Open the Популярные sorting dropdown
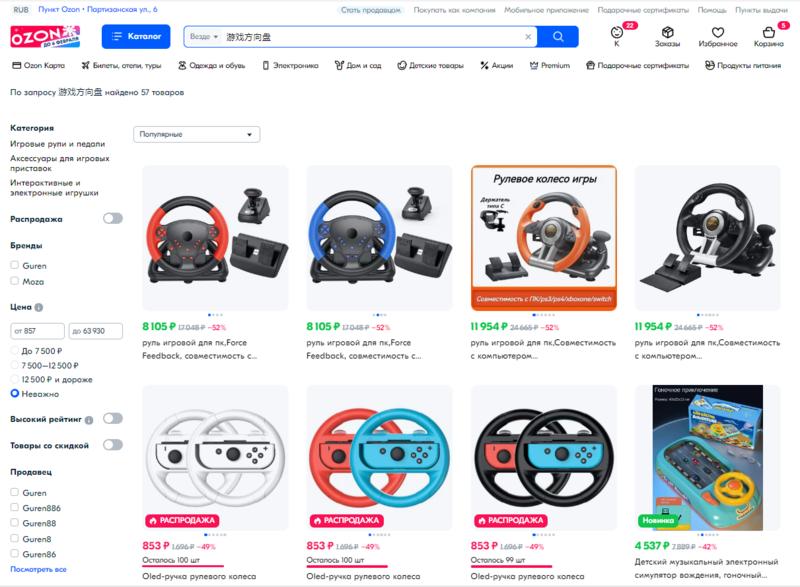Screen dimensions: 800x587 196,134
